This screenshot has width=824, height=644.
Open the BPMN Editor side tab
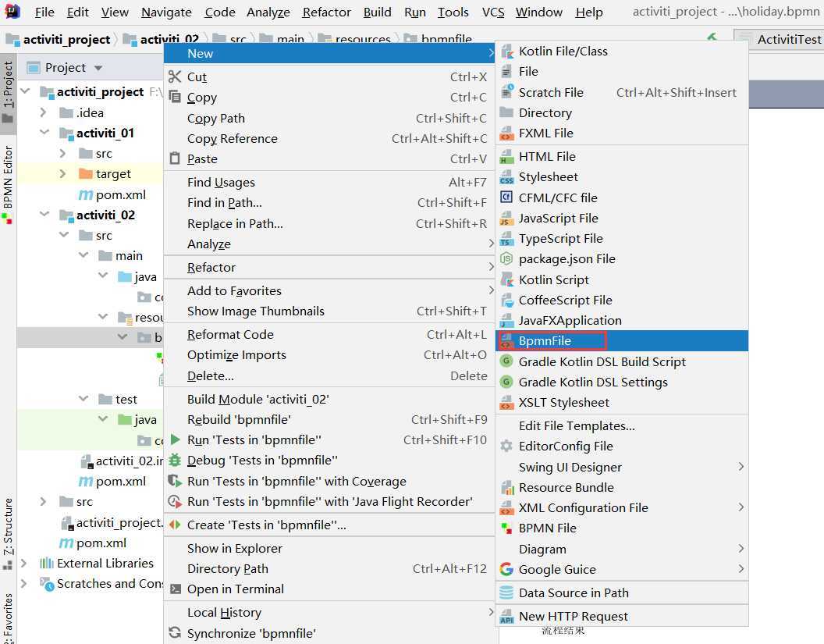8,184
